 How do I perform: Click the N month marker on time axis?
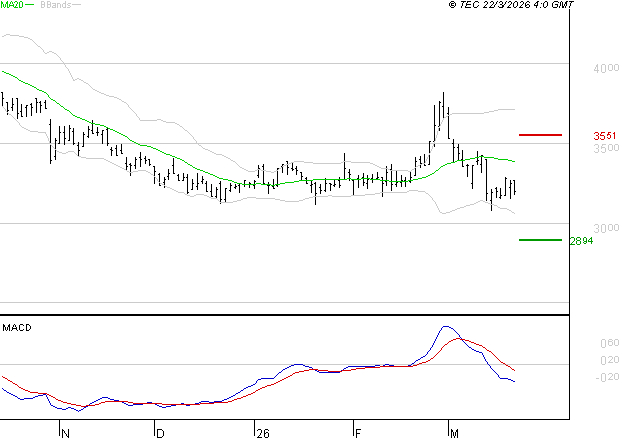(x=66, y=433)
